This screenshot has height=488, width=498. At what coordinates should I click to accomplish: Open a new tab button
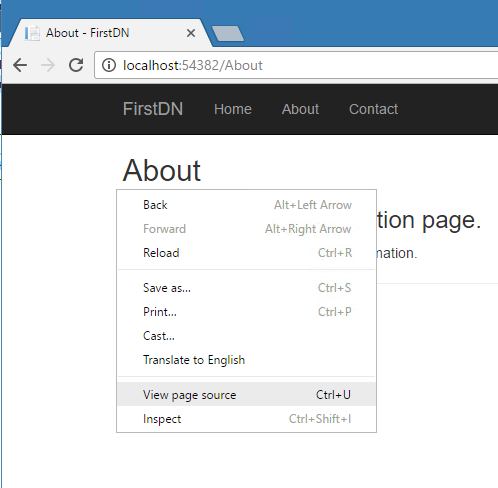[228, 34]
